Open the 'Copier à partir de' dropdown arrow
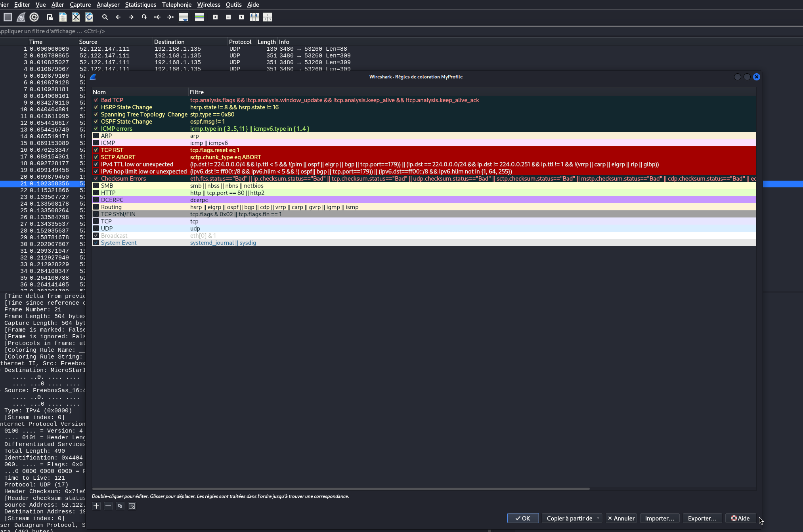Image resolution: width=803 pixels, height=532 pixels. 598,518
